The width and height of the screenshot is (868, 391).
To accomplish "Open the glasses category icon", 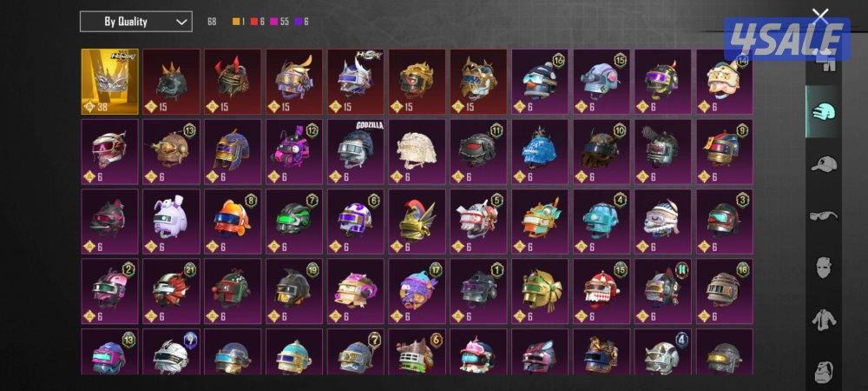I will tap(825, 215).
